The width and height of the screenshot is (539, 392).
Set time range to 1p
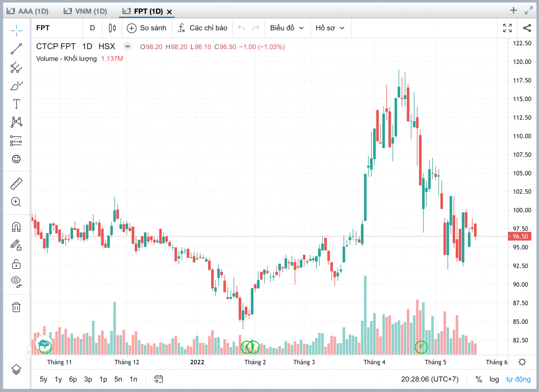point(103,379)
